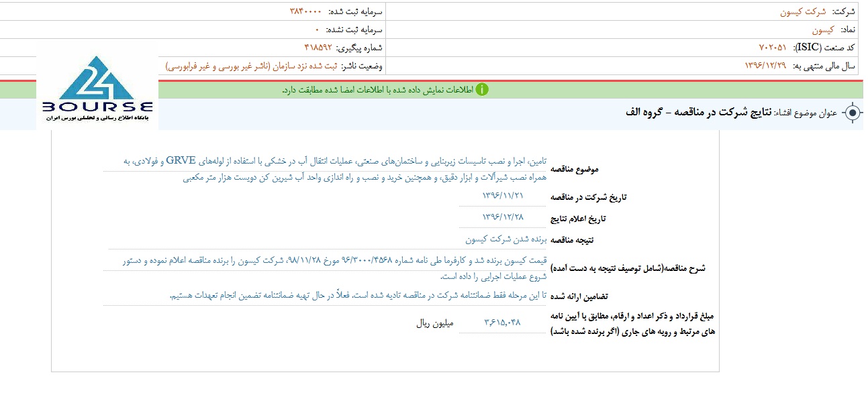The image size is (868, 395).
Task: Select unregistered capital value 0
Action: [318, 30]
